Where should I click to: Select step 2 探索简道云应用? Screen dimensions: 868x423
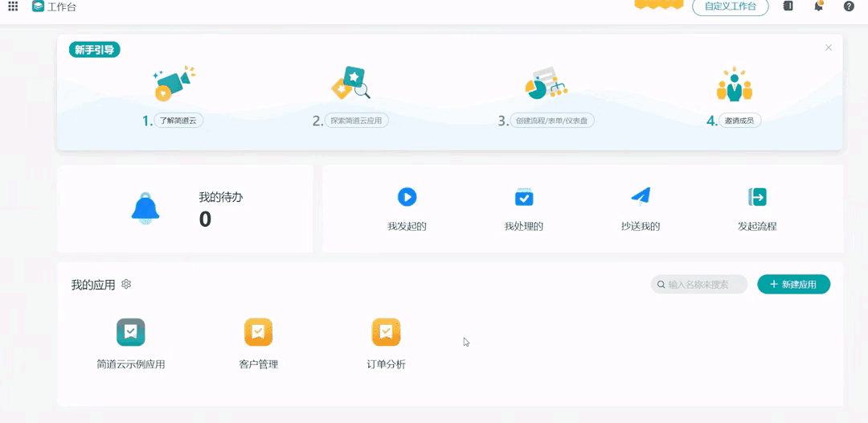point(358,121)
